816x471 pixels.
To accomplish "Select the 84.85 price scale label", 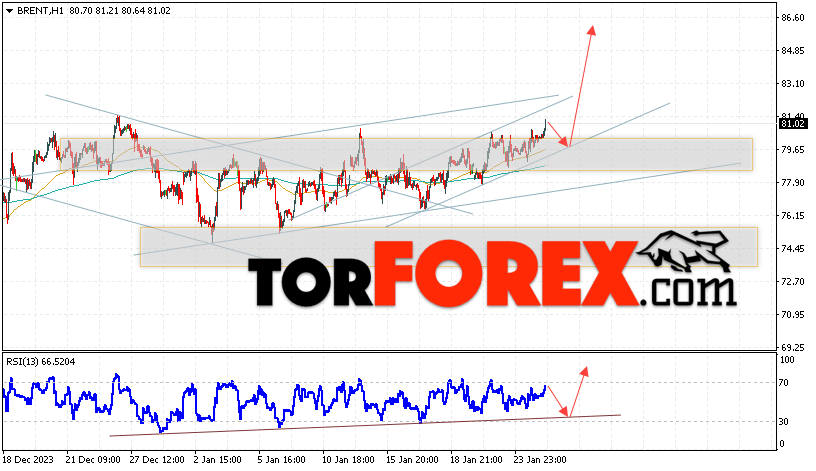I will pyautogui.click(x=793, y=50).
